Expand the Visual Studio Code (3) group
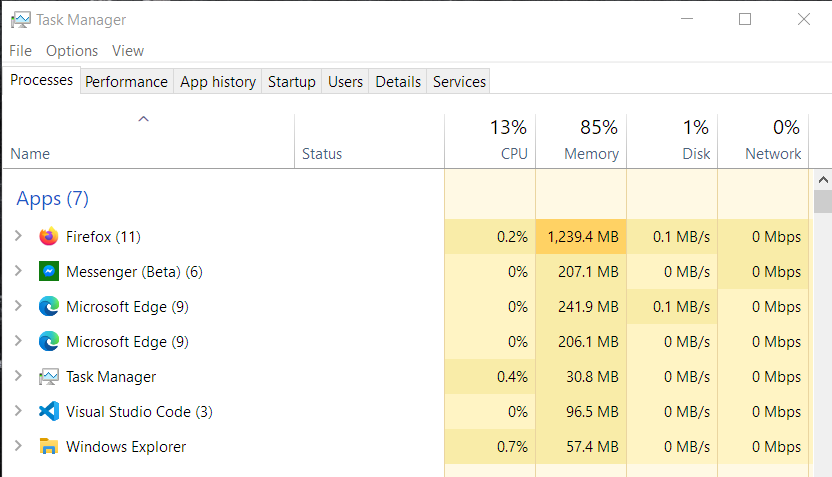 coord(19,411)
